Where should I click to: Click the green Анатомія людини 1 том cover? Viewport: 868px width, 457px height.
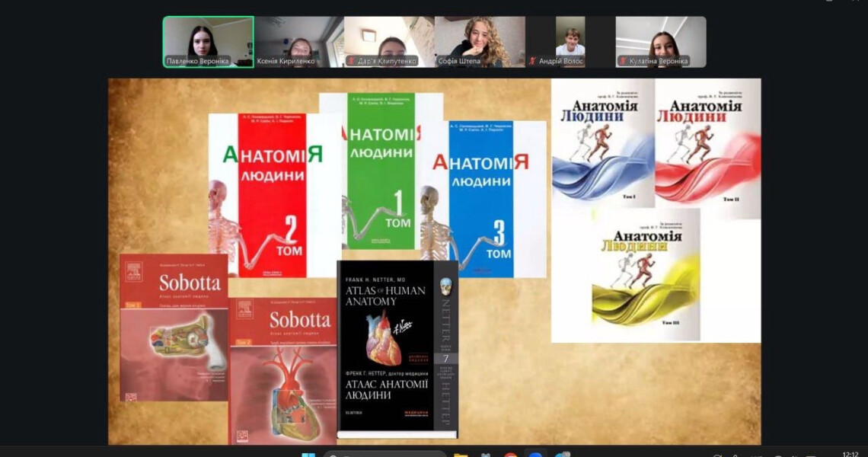(x=381, y=171)
